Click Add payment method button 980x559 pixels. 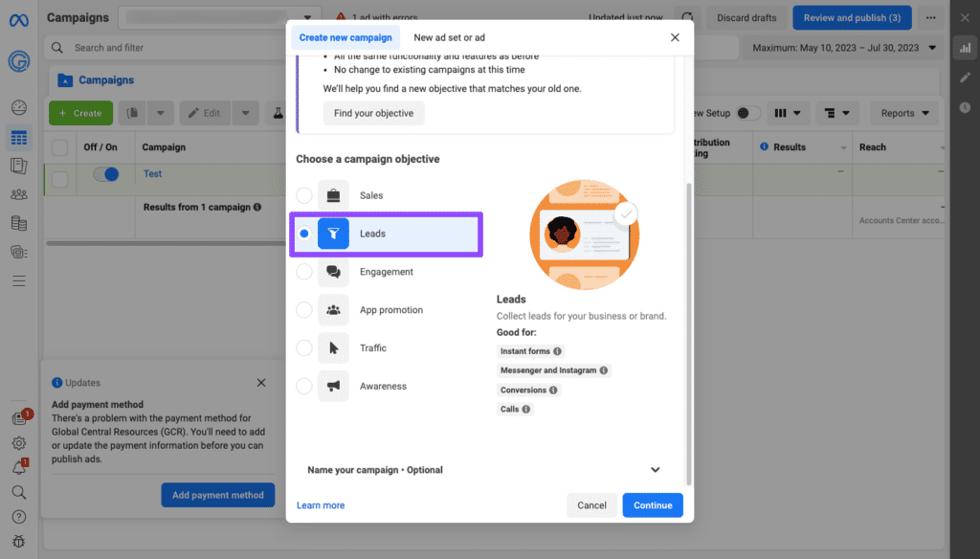click(217, 495)
